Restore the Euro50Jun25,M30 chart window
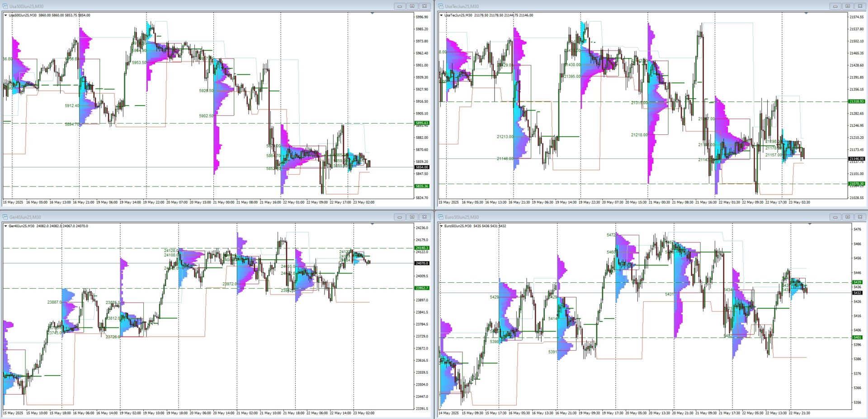The image size is (868, 419). click(848, 217)
